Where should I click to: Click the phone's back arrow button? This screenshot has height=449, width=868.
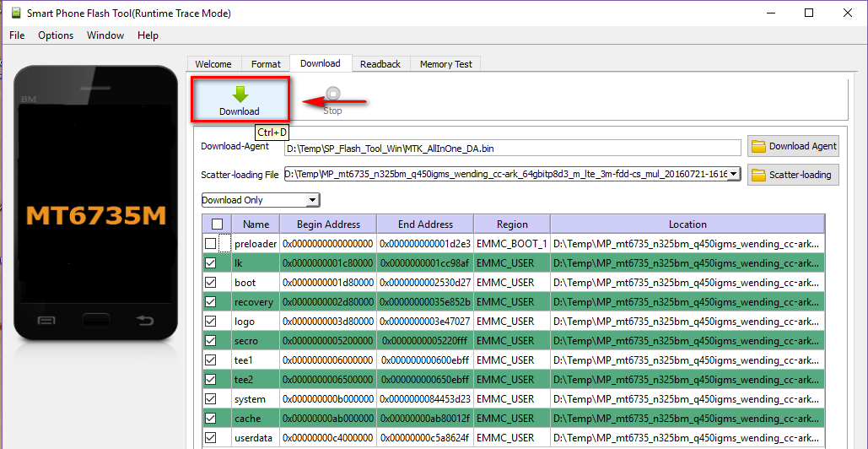click(145, 321)
